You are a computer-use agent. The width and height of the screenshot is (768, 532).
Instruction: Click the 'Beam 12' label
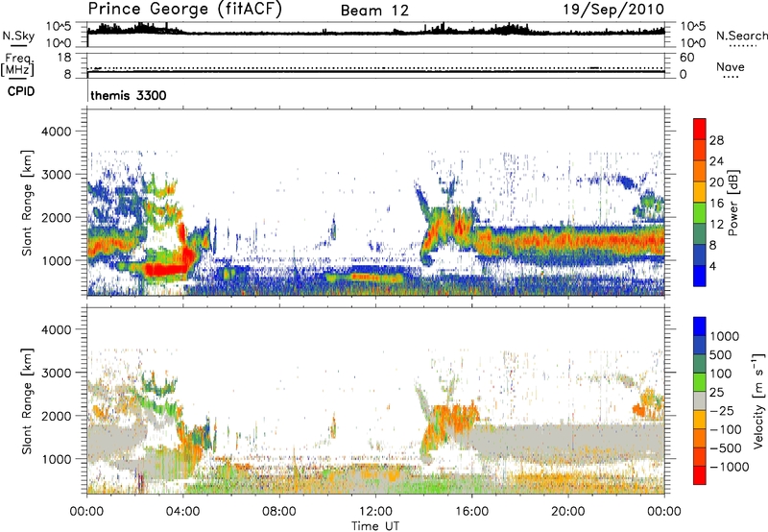(374, 11)
